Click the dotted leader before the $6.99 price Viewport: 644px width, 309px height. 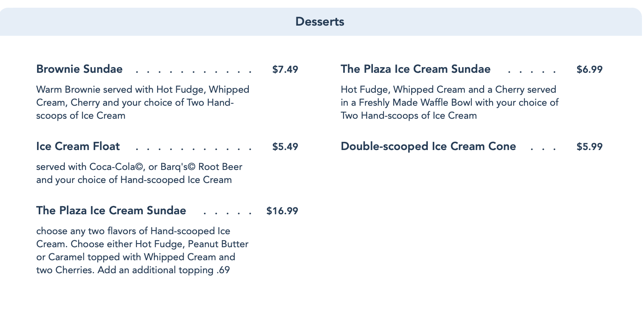532,72
